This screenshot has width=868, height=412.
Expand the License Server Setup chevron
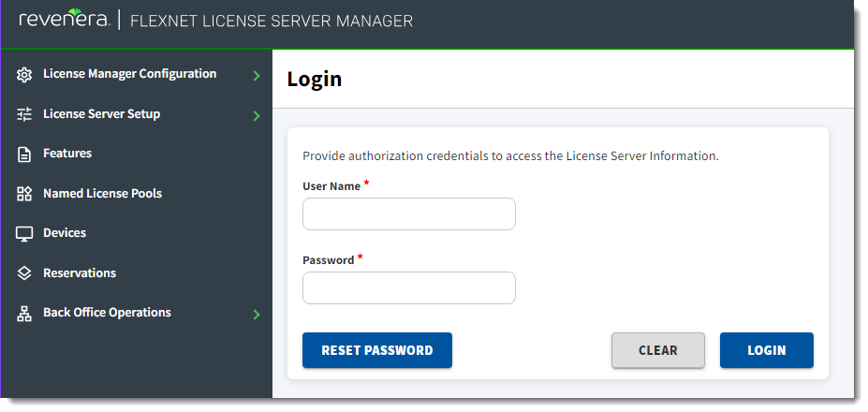257,116
